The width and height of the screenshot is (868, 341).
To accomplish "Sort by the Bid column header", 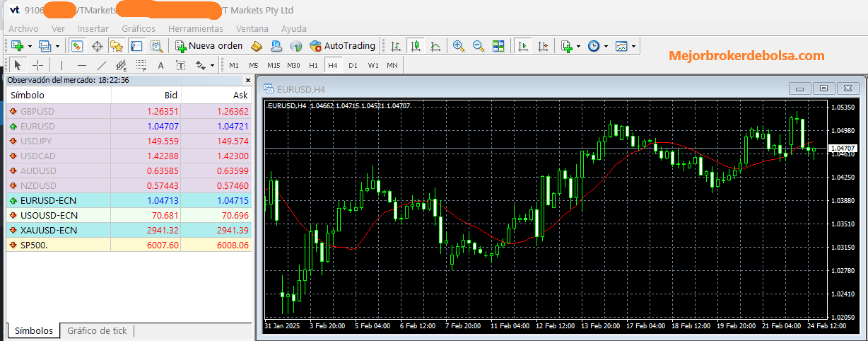I will (x=146, y=95).
